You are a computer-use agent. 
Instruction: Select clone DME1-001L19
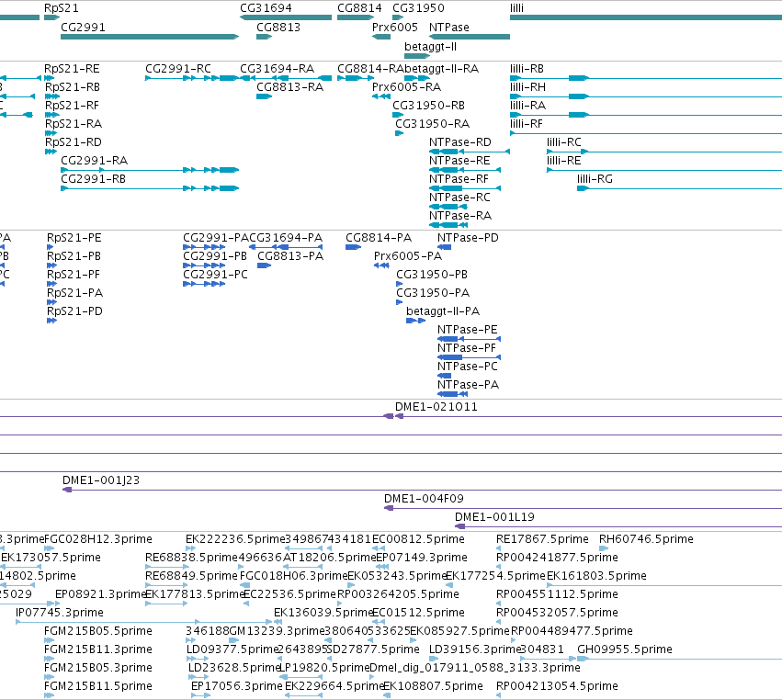click(618, 526)
